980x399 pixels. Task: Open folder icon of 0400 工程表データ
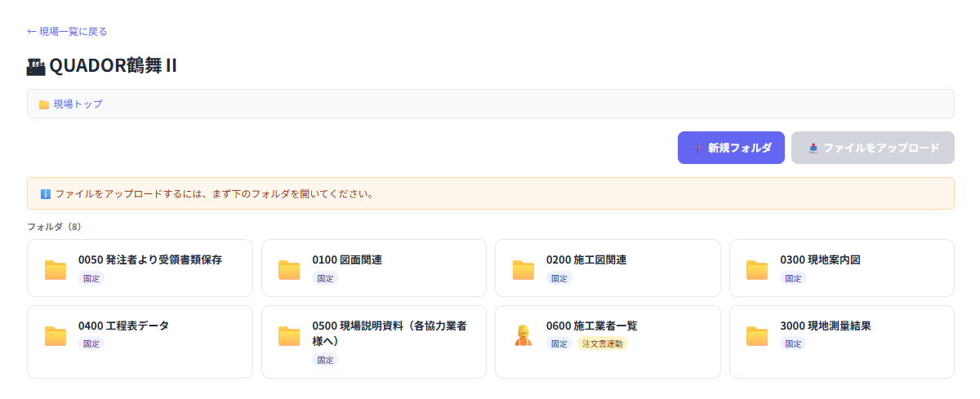pos(56,335)
